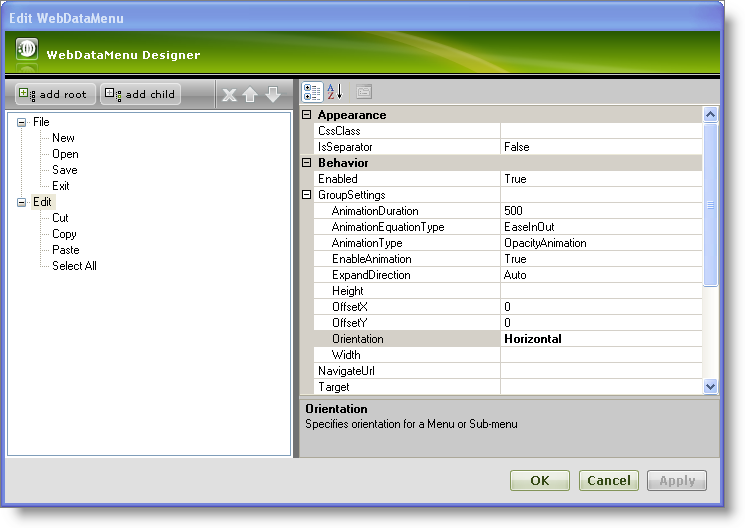Click the property grid scroll down arrow
745x528 pixels.
[x=710, y=386]
